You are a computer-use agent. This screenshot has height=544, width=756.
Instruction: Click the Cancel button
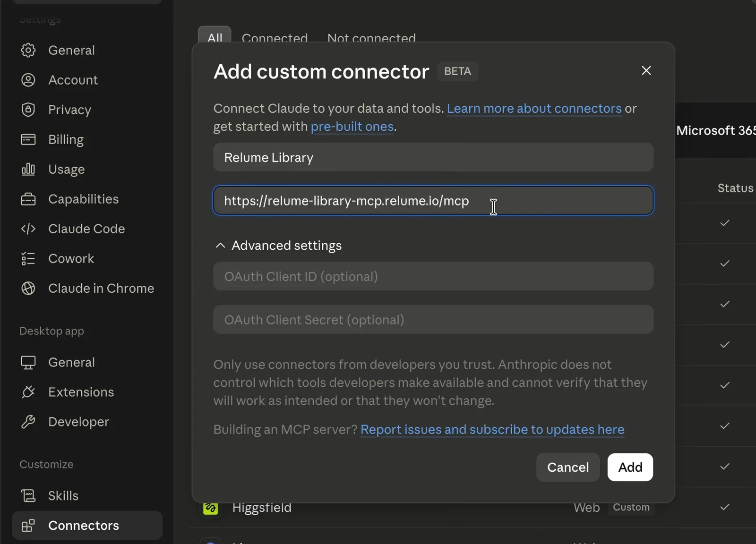click(568, 467)
